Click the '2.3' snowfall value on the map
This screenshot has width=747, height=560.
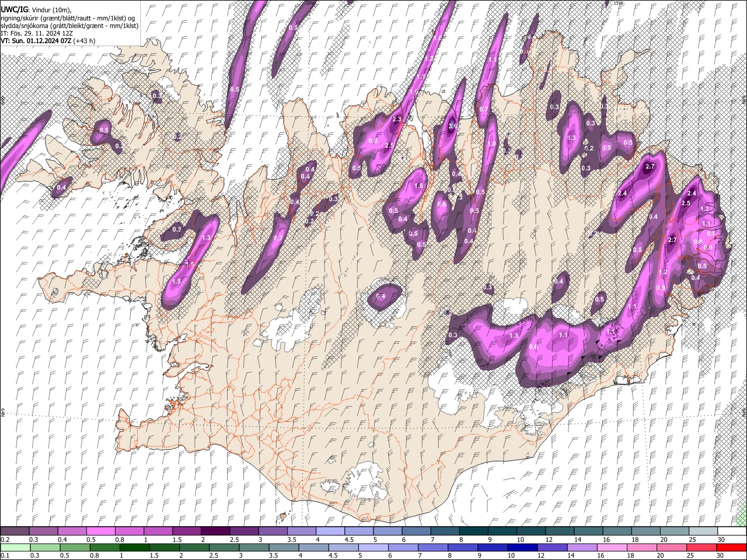(x=397, y=119)
